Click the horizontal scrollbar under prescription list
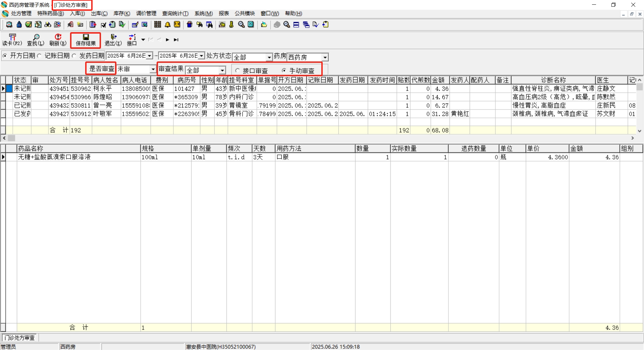 point(319,138)
